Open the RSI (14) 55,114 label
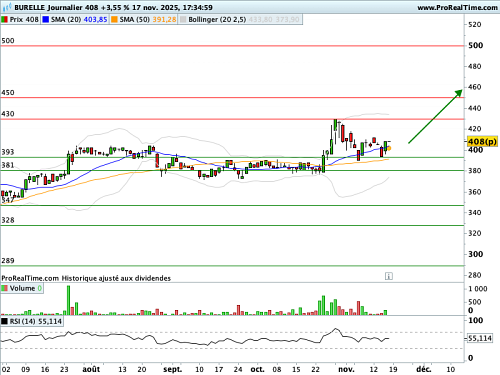 36,321
